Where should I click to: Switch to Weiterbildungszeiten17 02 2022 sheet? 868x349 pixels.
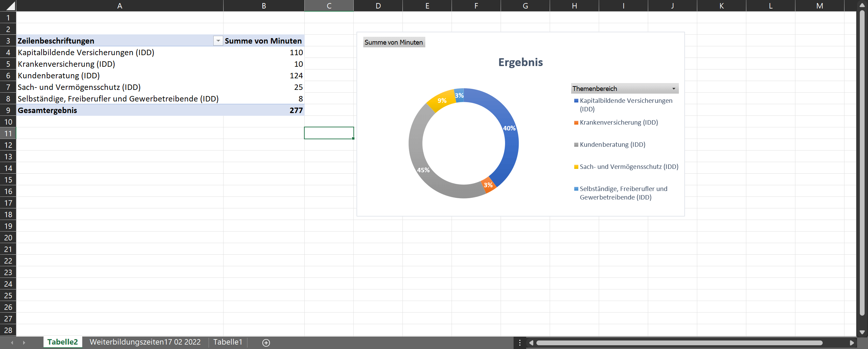[145, 342]
